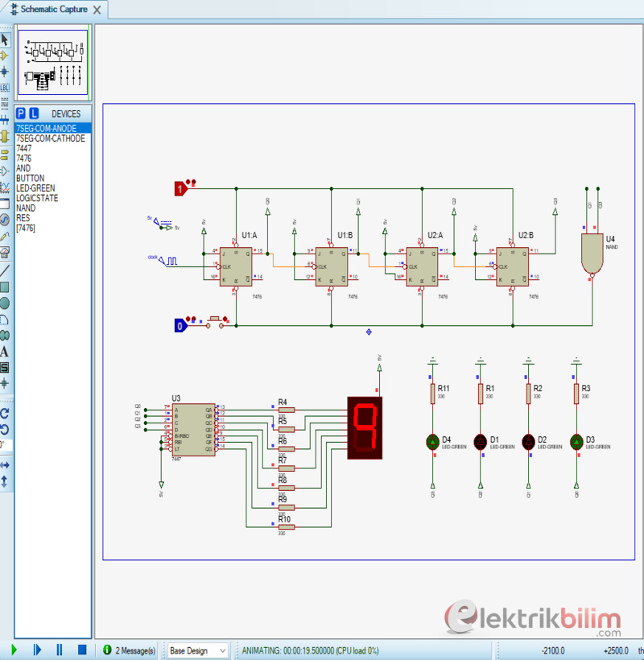Toggle the logic state 1 input

click(x=180, y=189)
